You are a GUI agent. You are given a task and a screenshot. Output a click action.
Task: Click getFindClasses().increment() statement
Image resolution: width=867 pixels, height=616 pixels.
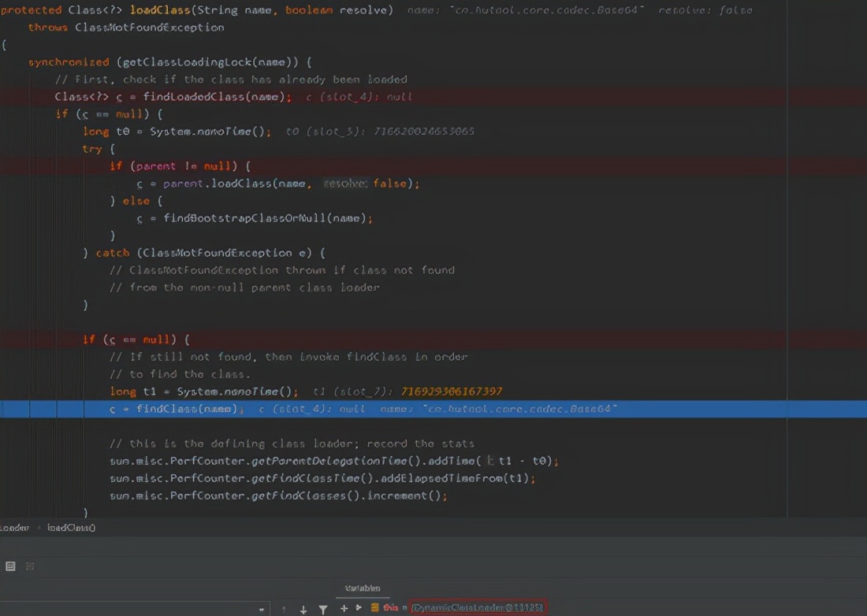click(x=278, y=495)
